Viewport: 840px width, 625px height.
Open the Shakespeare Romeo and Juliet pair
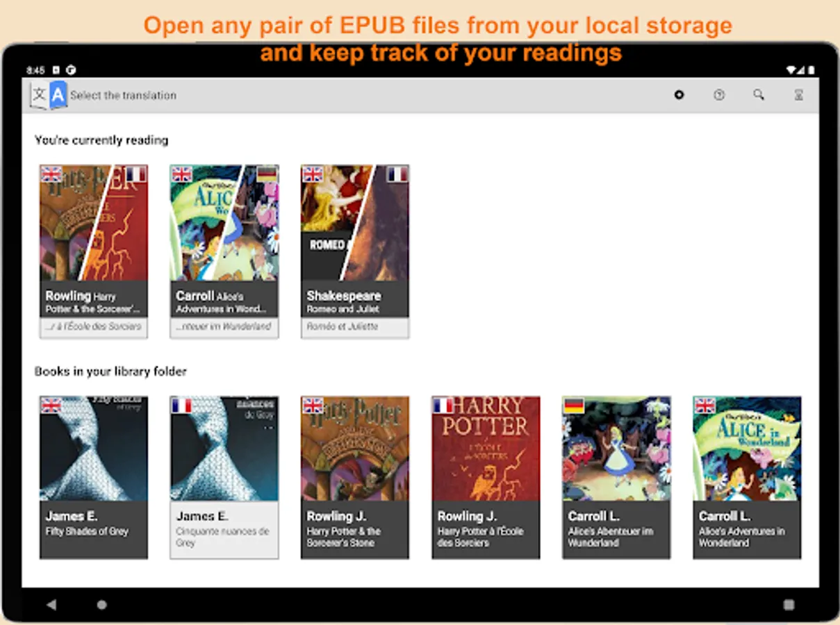point(355,251)
